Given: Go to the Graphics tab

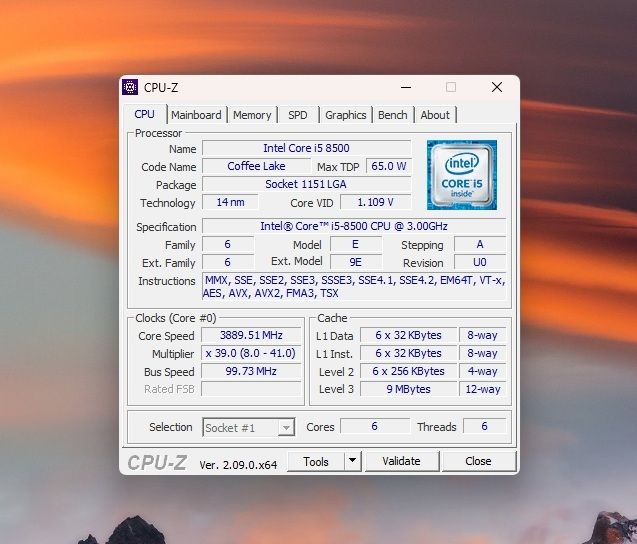Looking at the screenshot, I should click(346, 115).
